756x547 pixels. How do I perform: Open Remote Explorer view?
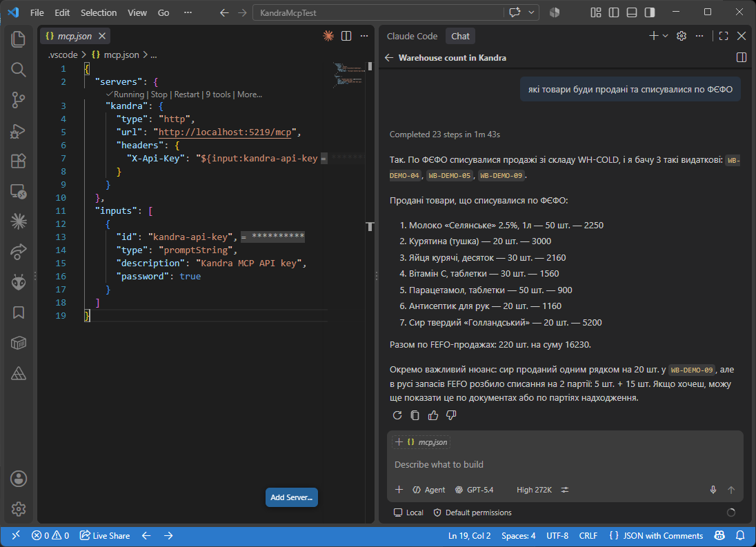pyautogui.click(x=19, y=192)
